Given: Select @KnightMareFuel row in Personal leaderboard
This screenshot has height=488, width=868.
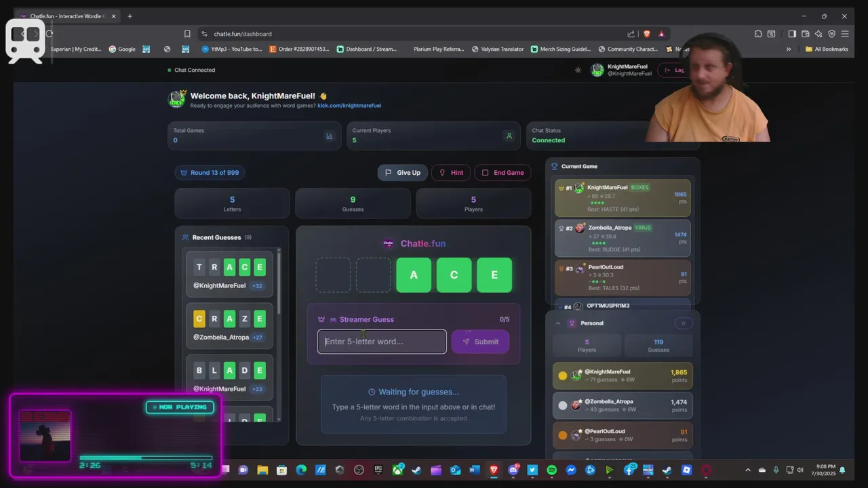Looking at the screenshot, I should 623,375.
